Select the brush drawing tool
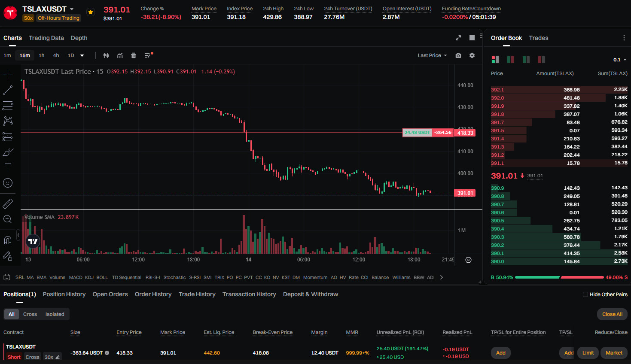631x364 pixels. [8, 152]
